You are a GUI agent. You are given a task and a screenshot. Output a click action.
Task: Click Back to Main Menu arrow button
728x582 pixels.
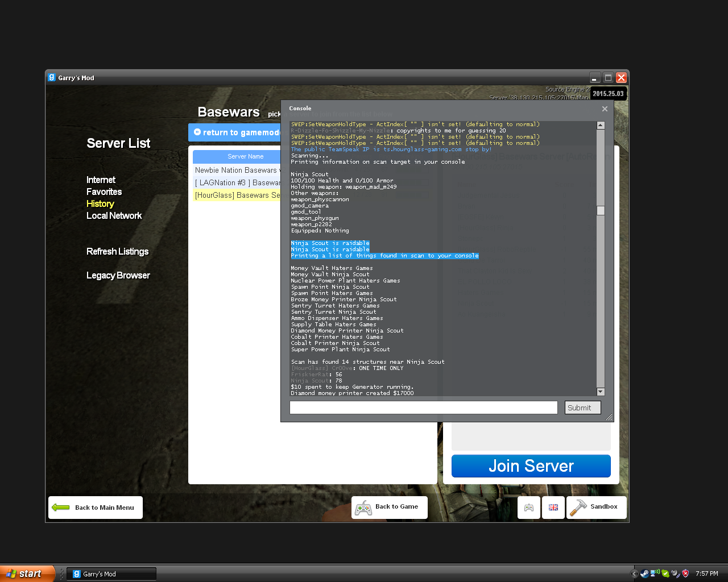point(96,508)
